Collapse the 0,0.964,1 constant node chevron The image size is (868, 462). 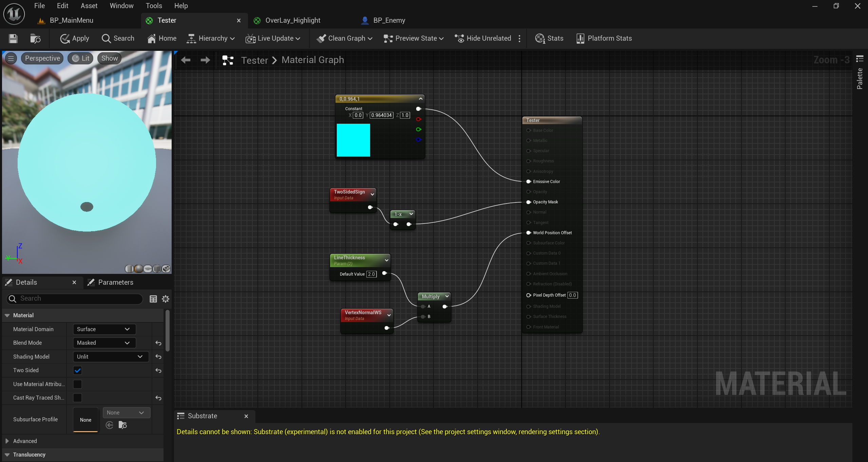pos(421,99)
